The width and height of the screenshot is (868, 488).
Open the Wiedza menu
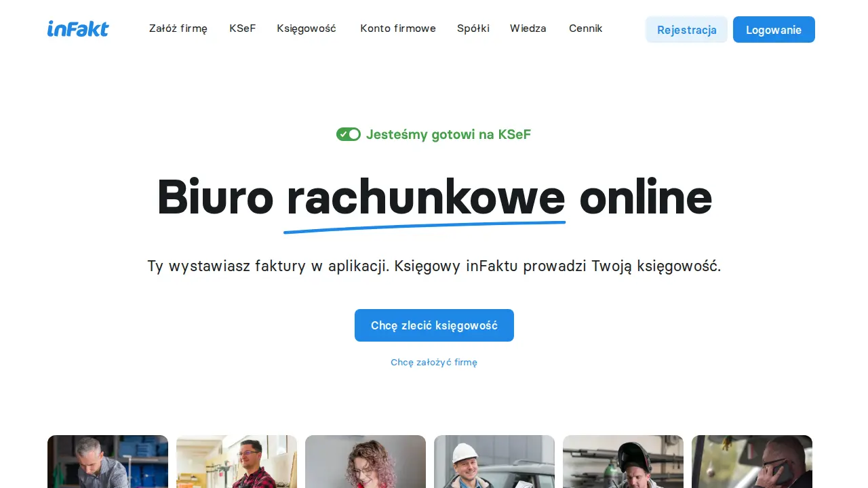click(x=528, y=28)
